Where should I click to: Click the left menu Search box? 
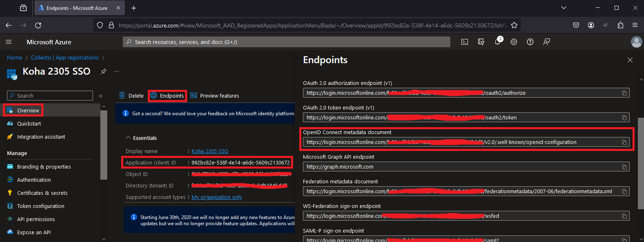(x=50, y=96)
